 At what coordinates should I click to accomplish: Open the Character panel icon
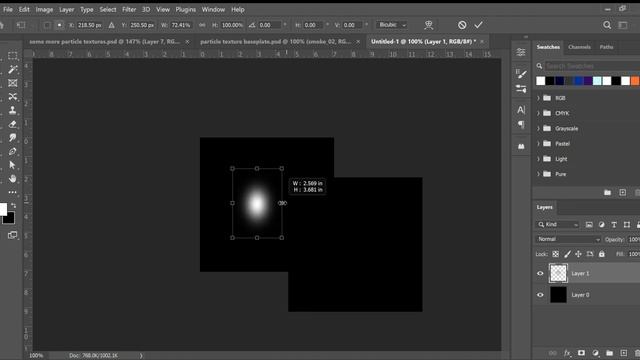(521, 110)
